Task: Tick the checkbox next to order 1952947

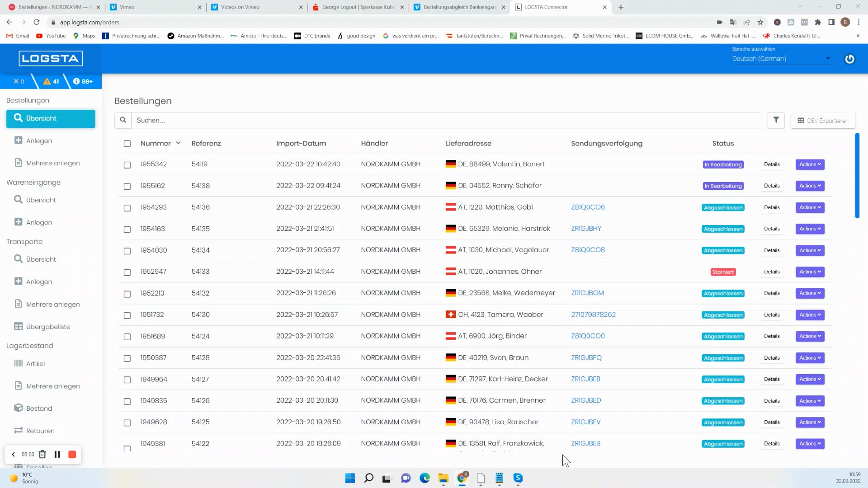Action: (x=127, y=272)
